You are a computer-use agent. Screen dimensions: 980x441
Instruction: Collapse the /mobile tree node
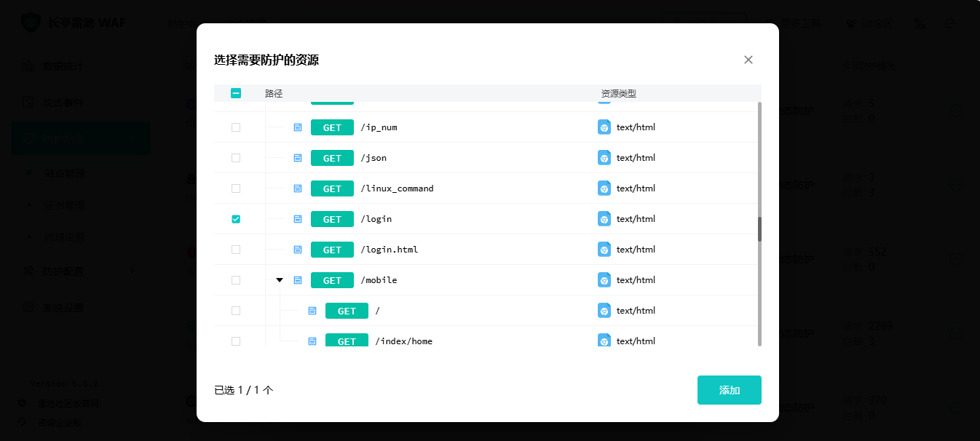[280, 280]
